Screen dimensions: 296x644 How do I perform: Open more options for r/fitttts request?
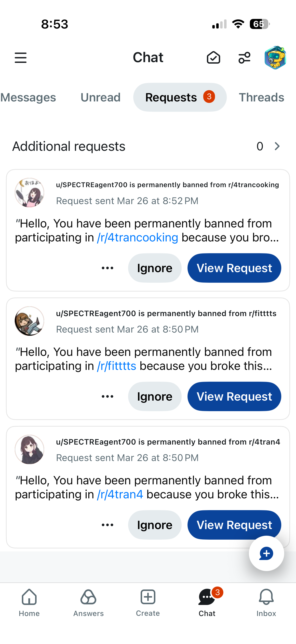tap(108, 396)
